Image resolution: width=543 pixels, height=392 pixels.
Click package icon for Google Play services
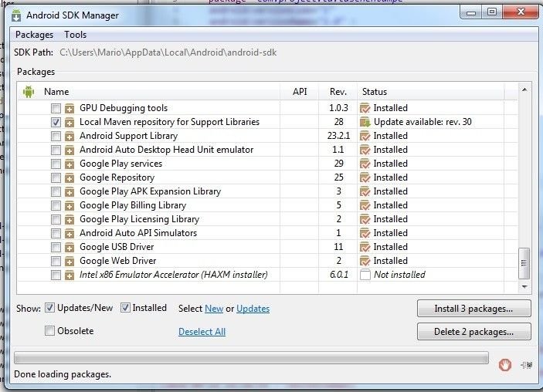click(x=70, y=164)
